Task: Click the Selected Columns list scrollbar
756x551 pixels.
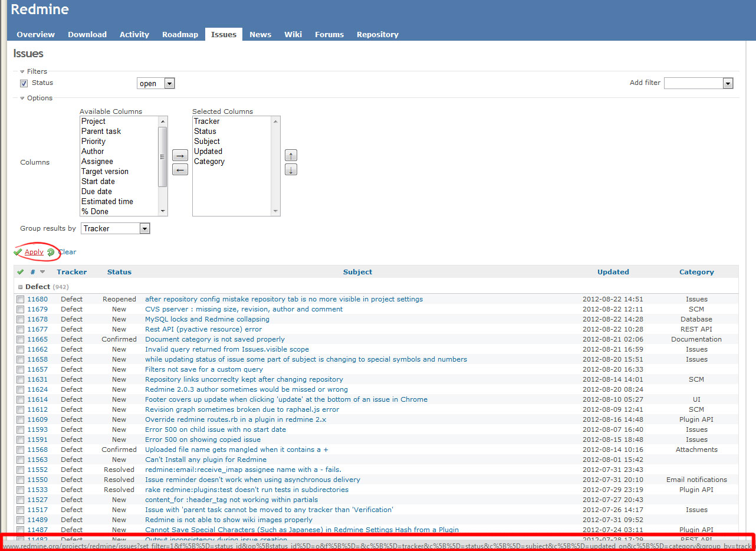Action: 275,166
